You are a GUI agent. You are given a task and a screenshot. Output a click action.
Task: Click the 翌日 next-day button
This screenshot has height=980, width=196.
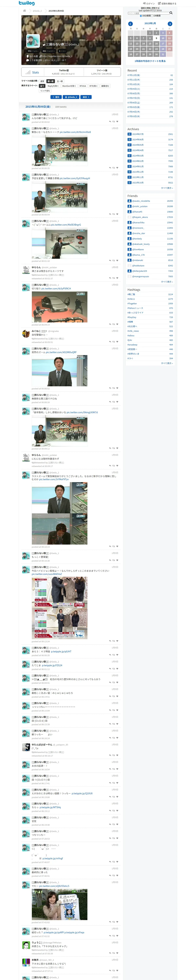click(x=56, y=97)
